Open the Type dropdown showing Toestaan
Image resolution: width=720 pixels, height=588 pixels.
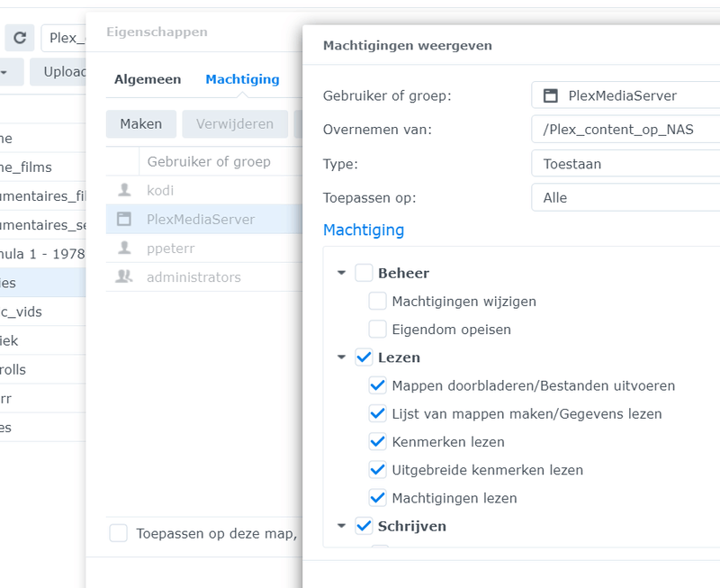[x=625, y=164]
